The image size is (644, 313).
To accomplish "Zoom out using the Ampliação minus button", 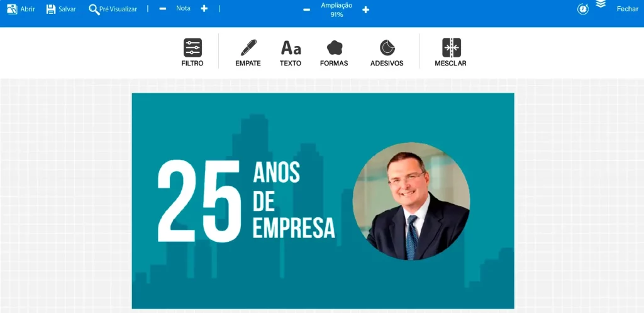I will [306, 10].
